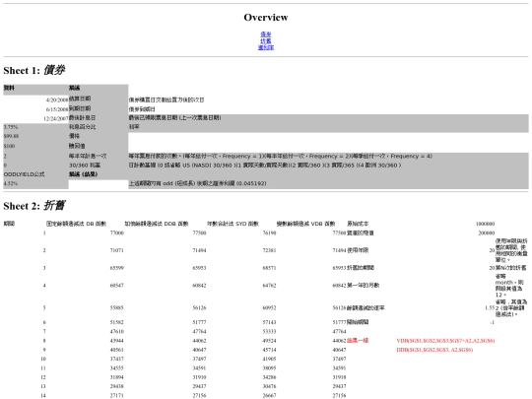Select the 29438 cell
This screenshot has height=399, width=532.
pos(116,386)
